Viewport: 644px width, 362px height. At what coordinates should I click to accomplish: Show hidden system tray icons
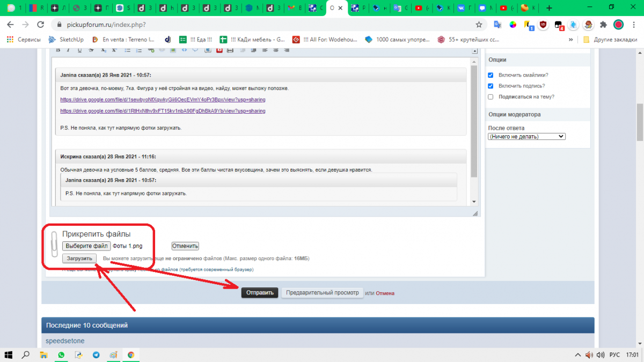pos(577,355)
